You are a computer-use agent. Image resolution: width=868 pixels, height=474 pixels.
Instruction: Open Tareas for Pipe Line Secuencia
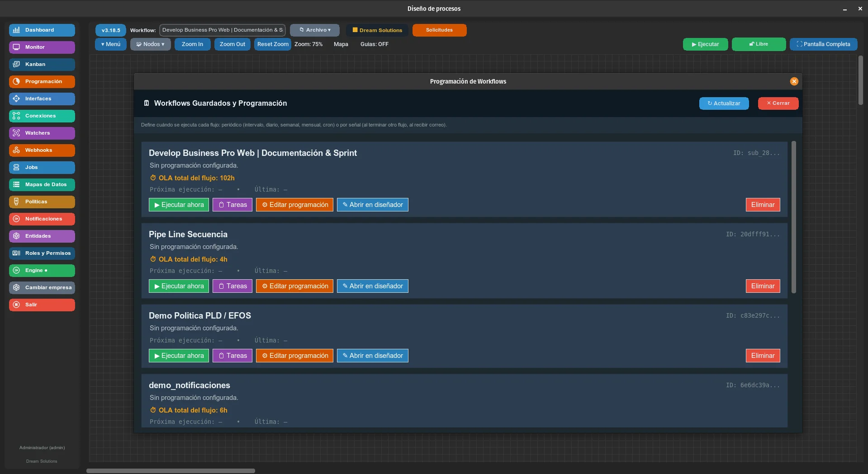(x=232, y=286)
